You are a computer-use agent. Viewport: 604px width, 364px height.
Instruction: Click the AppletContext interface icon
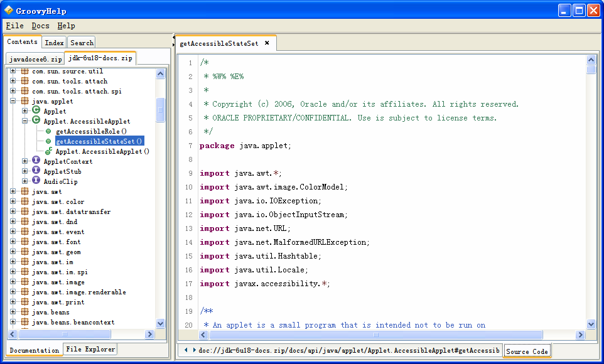[x=36, y=161]
